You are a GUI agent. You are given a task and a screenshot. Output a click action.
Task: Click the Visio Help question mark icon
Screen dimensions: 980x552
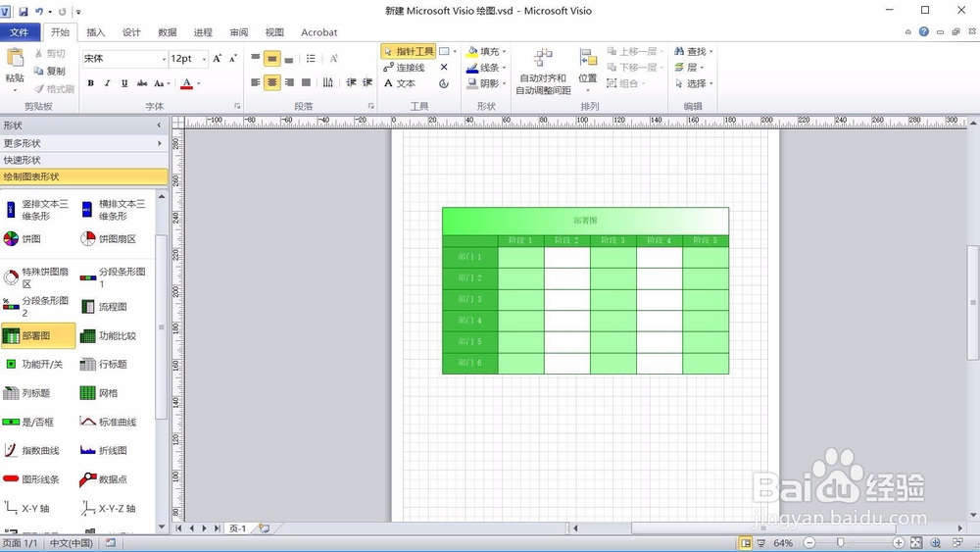click(x=924, y=32)
